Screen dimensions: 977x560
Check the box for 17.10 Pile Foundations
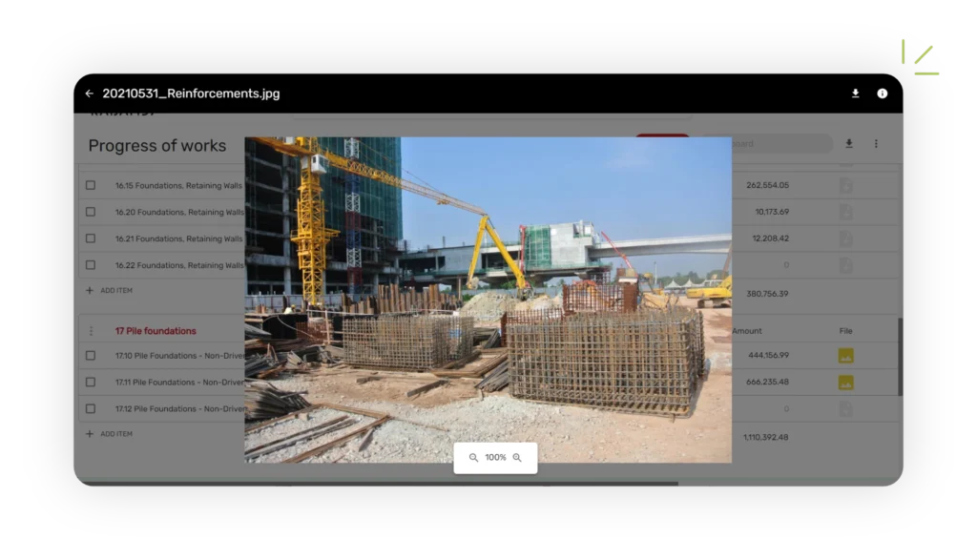click(x=91, y=356)
